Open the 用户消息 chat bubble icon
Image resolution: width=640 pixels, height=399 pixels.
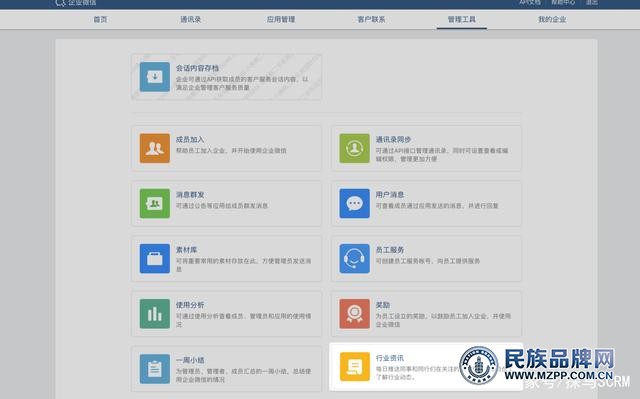click(355, 203)
